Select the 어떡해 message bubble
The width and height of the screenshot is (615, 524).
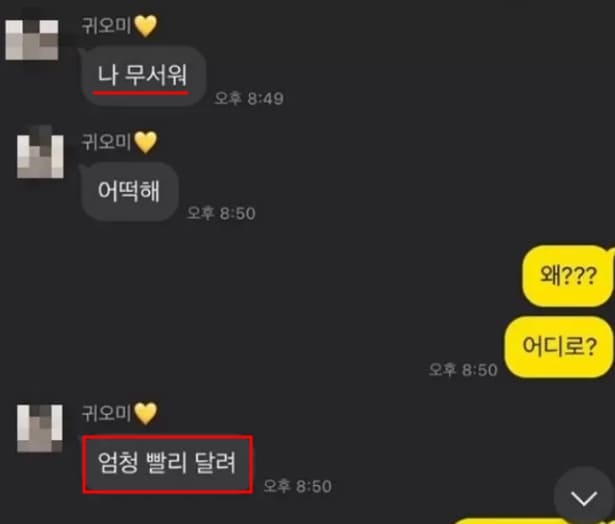tap(129, 191)
